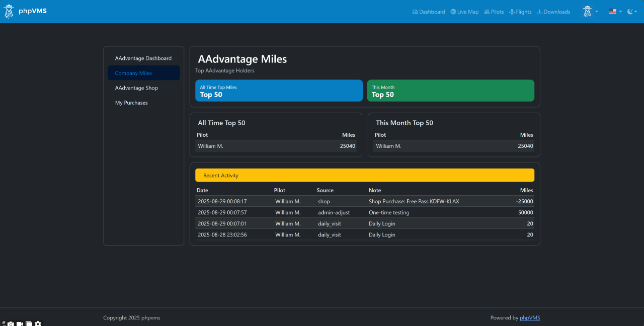The height and width of the screenshot is (326, 644).
Task: Open the gear settings icon at bottom-left
Action: coord(38,323)
